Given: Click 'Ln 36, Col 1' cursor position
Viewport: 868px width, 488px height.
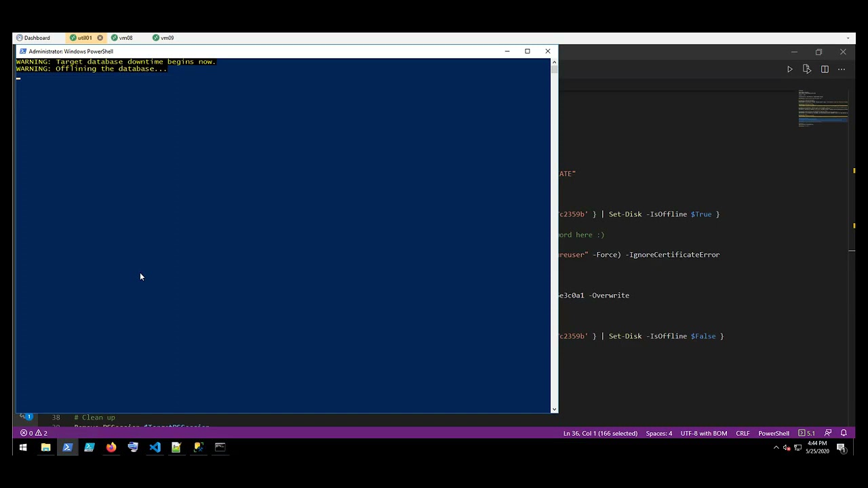Looking at the screenshot, I should [x=600, y=433].
